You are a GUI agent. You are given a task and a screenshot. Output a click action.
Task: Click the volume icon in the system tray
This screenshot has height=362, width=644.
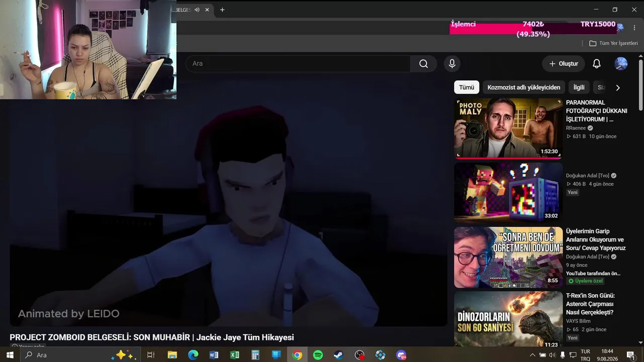point(552,355)
